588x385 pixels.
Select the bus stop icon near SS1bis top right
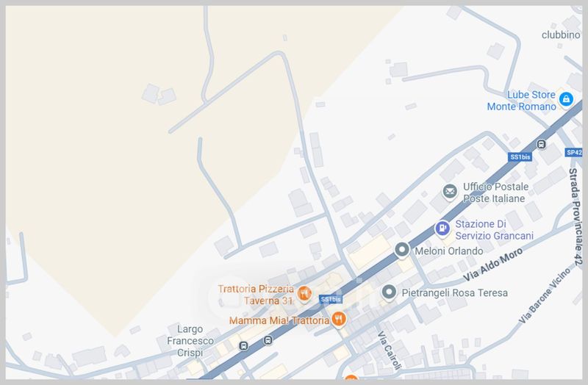coord(541,144)
